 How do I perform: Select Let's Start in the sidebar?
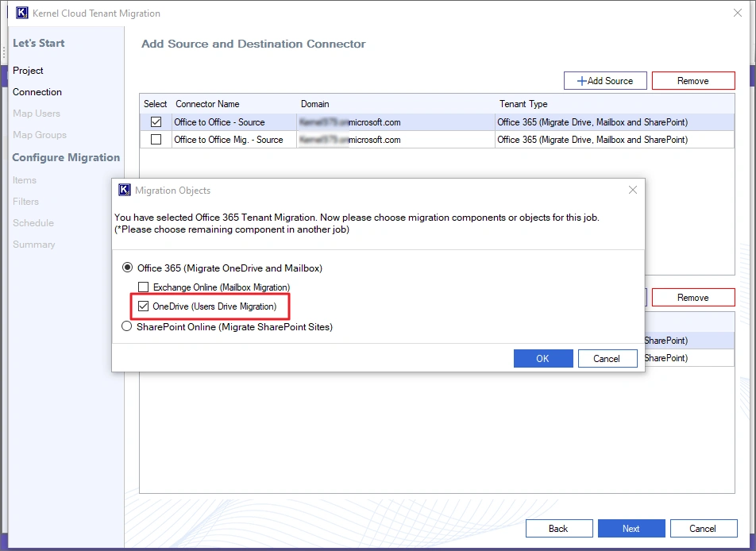click(39, 43)
